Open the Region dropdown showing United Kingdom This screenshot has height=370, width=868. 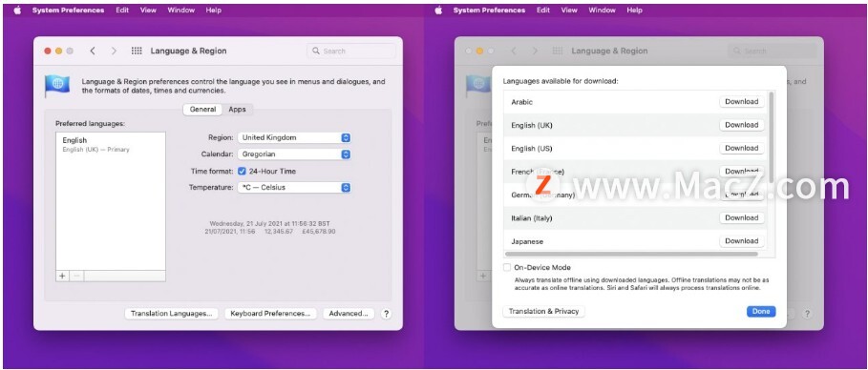click(294, 137)
